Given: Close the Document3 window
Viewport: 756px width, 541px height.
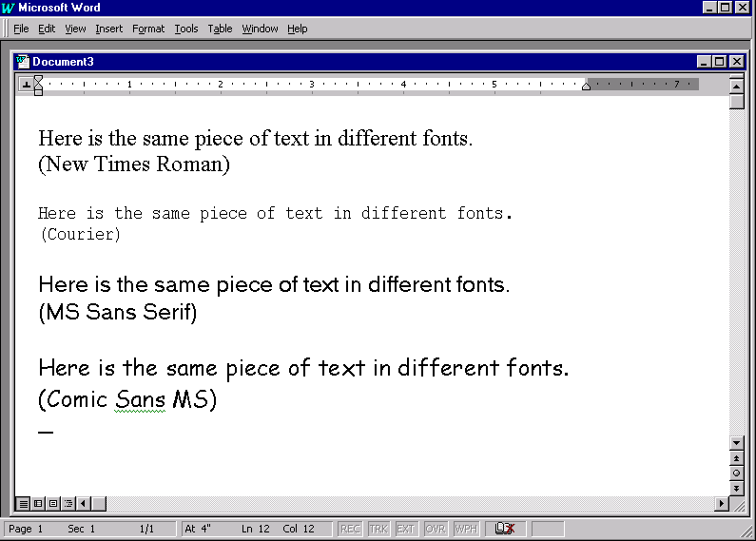Looking at the screenshot, I should tap(737, 62).
